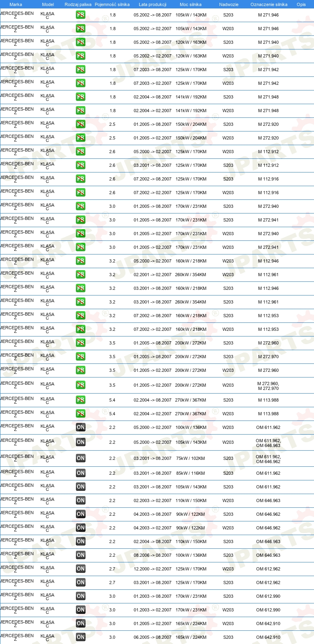Viewport: 314px width, 644px height.
Task: Select the ON icon in the S203 90kW OM 646.962 row
Action: [x=81, y=514]
